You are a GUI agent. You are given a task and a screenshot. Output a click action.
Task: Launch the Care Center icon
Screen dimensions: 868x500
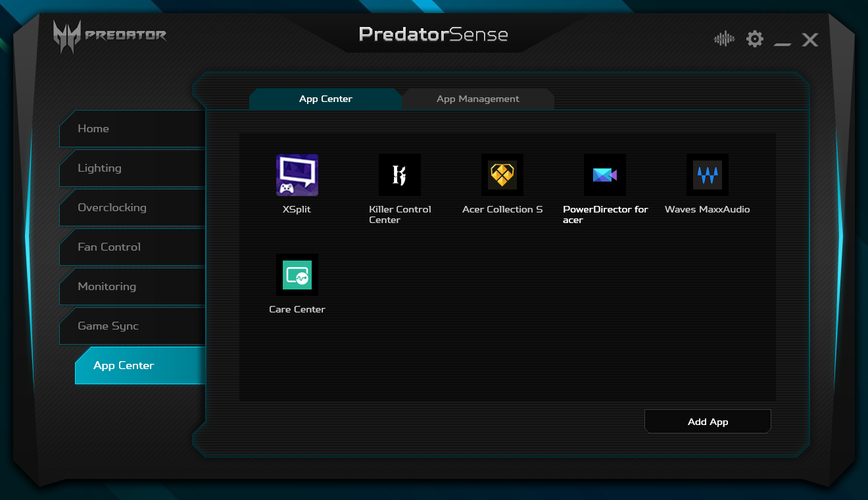click(297, 275)
